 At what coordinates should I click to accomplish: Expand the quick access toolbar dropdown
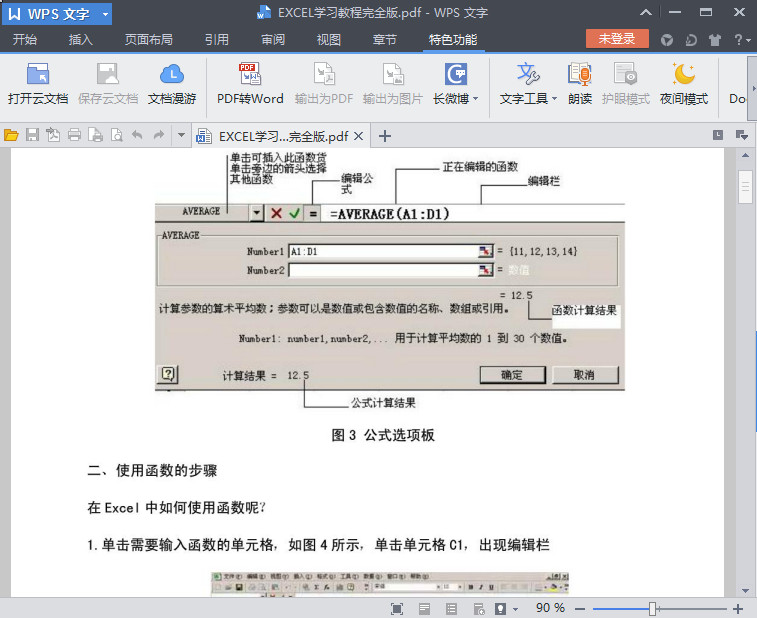tap(182, 135)
